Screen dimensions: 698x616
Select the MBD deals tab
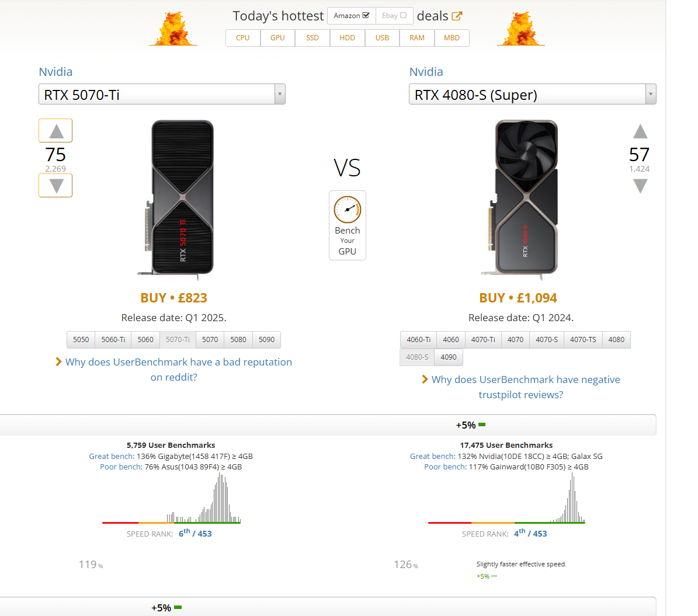452,38
